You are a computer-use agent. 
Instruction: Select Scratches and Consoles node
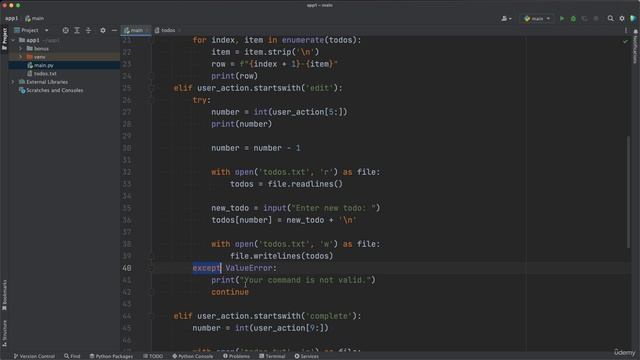[x=54, y=90]
